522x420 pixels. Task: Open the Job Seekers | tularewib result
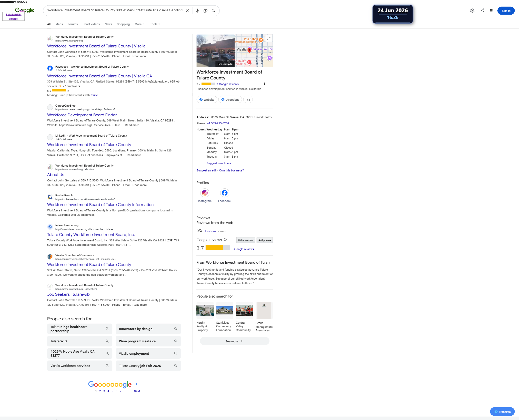[68, 294]
